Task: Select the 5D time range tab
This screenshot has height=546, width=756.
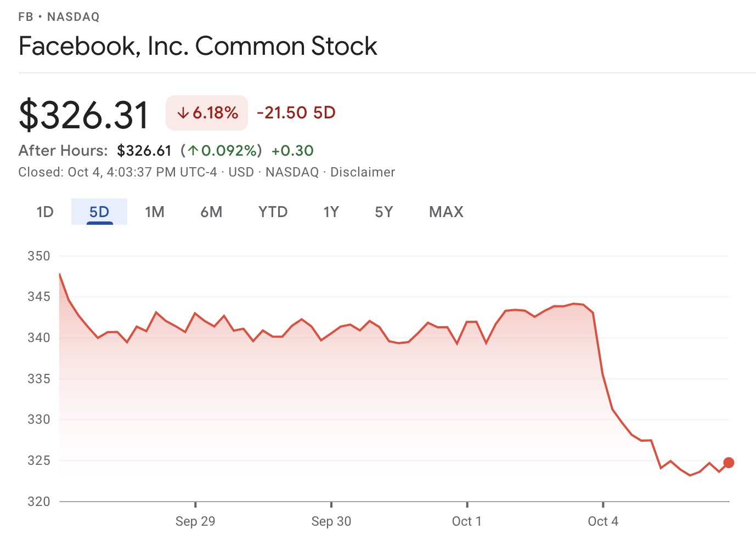Action: point(99,212)
